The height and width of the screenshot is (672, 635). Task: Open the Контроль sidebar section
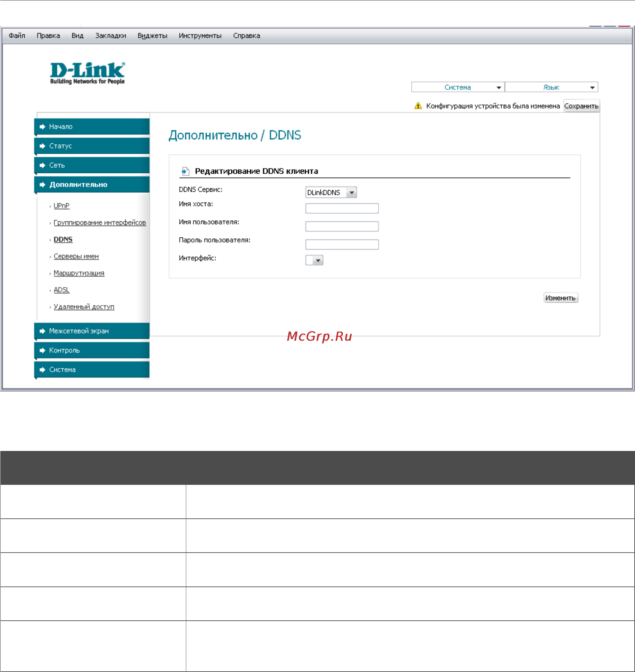tap(92, 350)
